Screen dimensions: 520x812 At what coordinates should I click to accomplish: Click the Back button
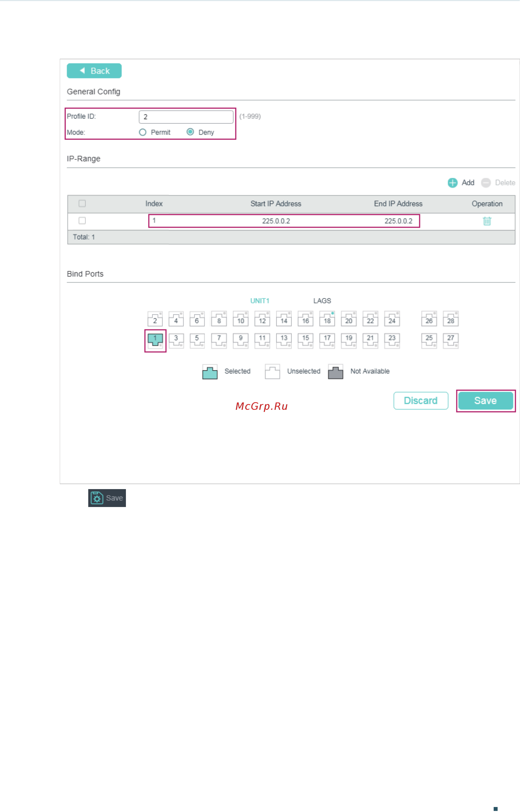pos(94,71)
